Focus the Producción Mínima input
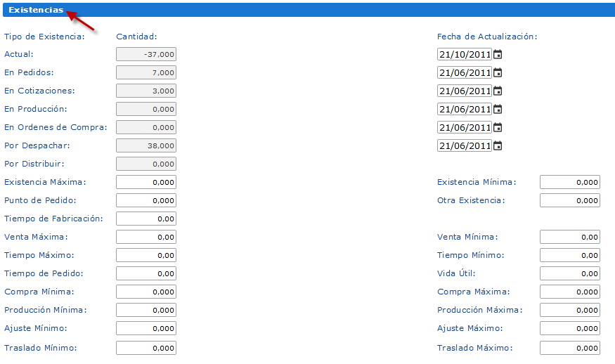615x364 pixels. [x=146, y=310]
